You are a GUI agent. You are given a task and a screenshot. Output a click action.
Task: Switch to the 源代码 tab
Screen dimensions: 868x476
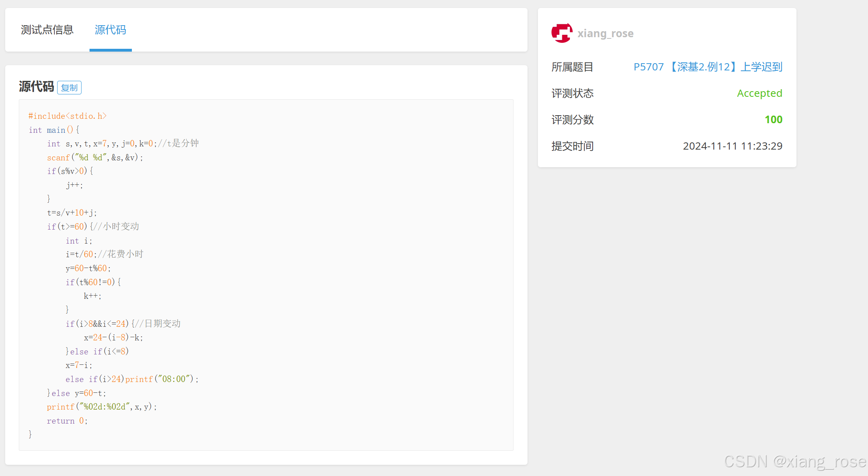[x=110, y=30]
